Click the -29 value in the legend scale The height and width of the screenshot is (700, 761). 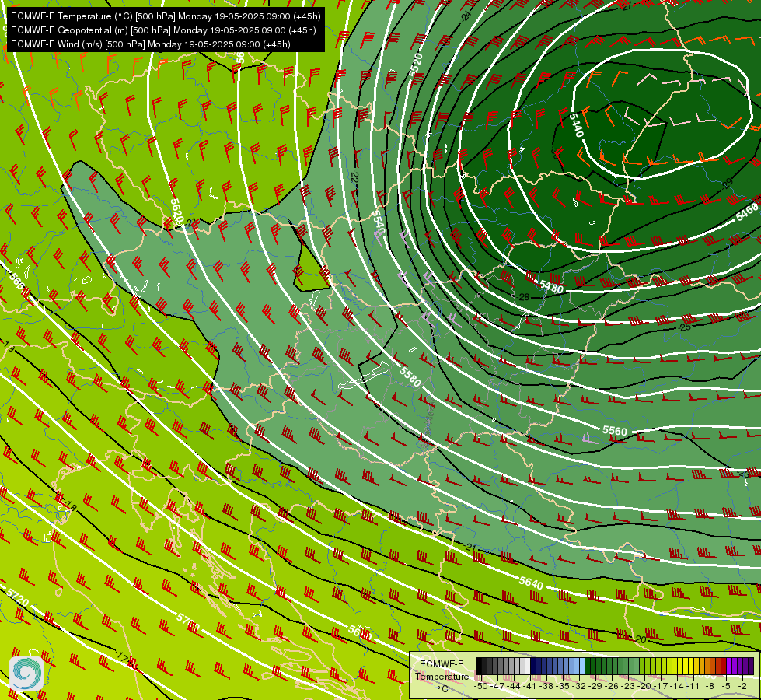coord(595,686)
